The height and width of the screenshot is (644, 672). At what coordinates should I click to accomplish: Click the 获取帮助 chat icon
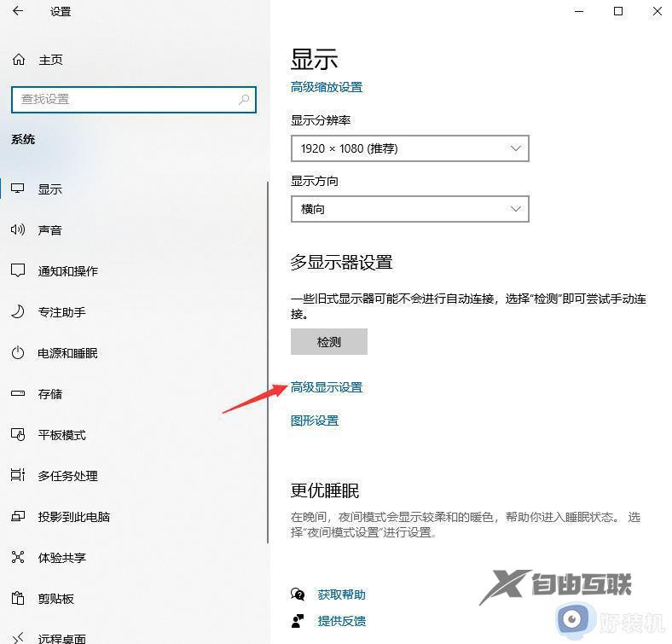(298, 595)
